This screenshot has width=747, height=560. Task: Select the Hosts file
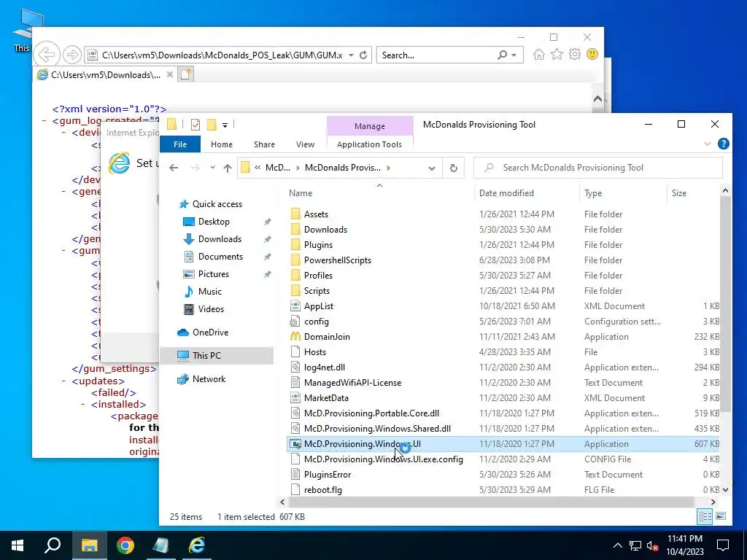tap(315, 352)
